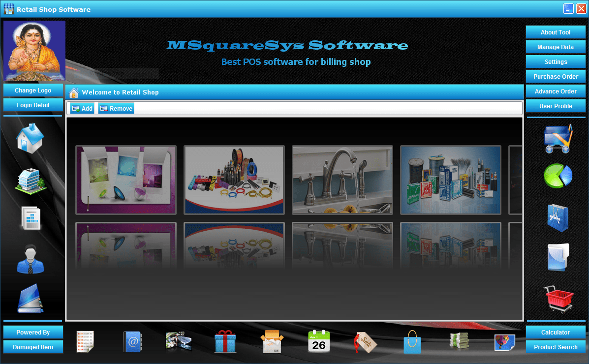Screen dimensions: 589x364
Task: Open the red shopping basket icon
Action: (x=559, y=298)
